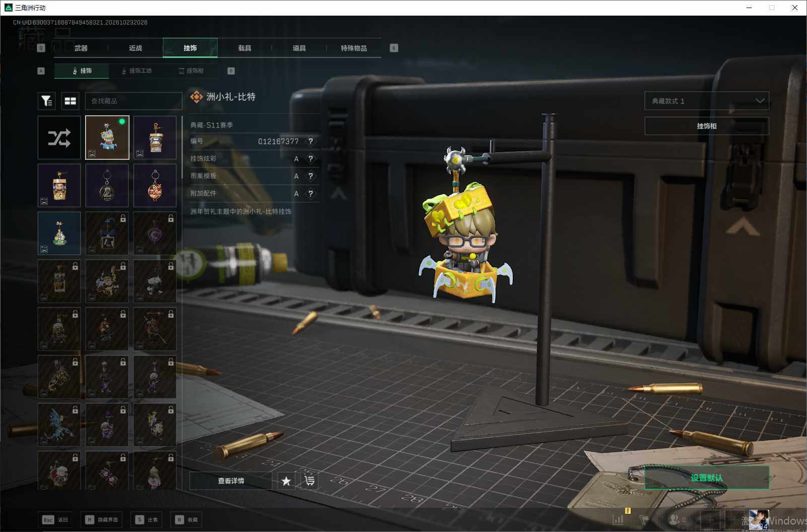Viewport: 807px width, 532px height.
Task: Click the first empty squad slot plus
Action: click(x=710, y=519)
